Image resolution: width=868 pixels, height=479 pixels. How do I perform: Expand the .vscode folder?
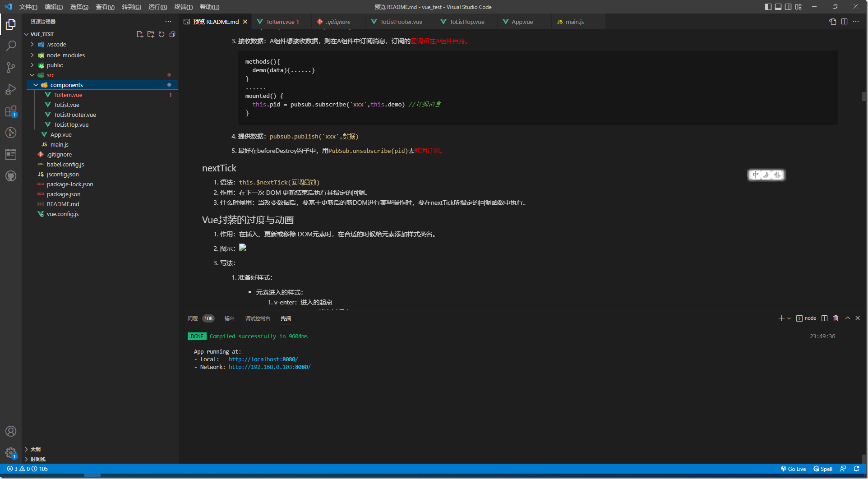pyautogui.click(x=102, y=44)
